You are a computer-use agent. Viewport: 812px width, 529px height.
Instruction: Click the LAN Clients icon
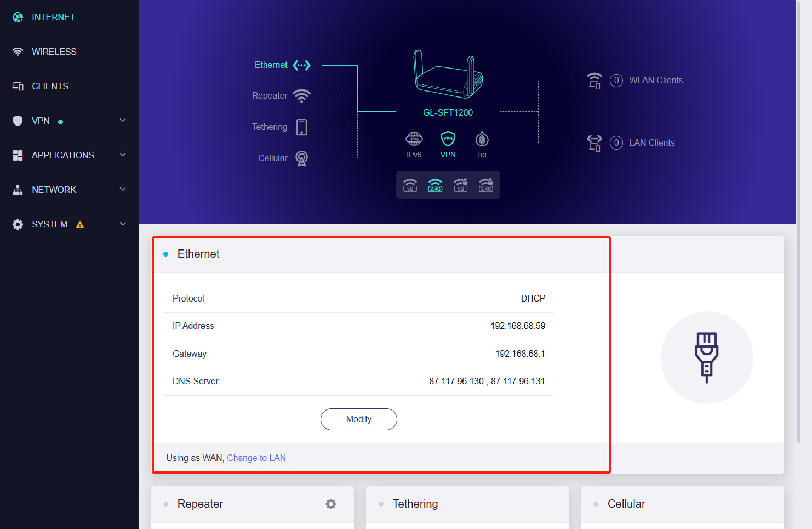(x=594, y=143)
